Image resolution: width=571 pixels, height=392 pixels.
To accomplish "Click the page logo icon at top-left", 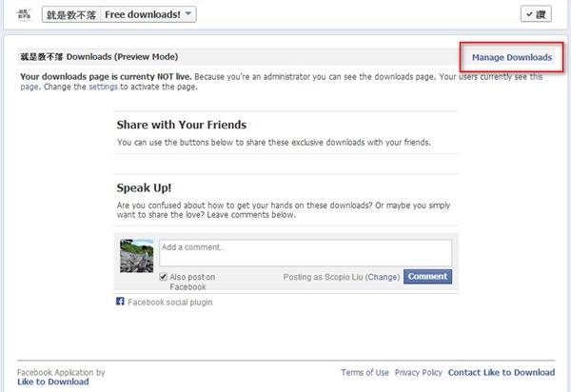I will [24, 13].
